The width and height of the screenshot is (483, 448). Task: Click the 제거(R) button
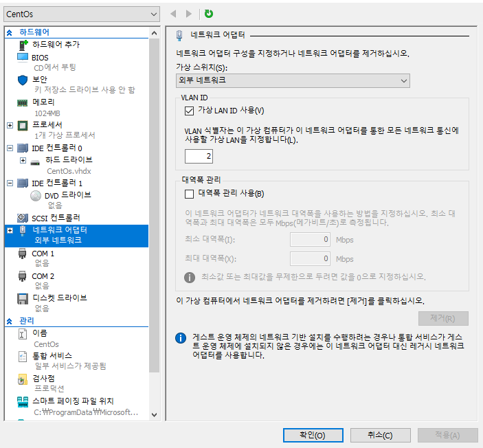click(x=443, y=318)
